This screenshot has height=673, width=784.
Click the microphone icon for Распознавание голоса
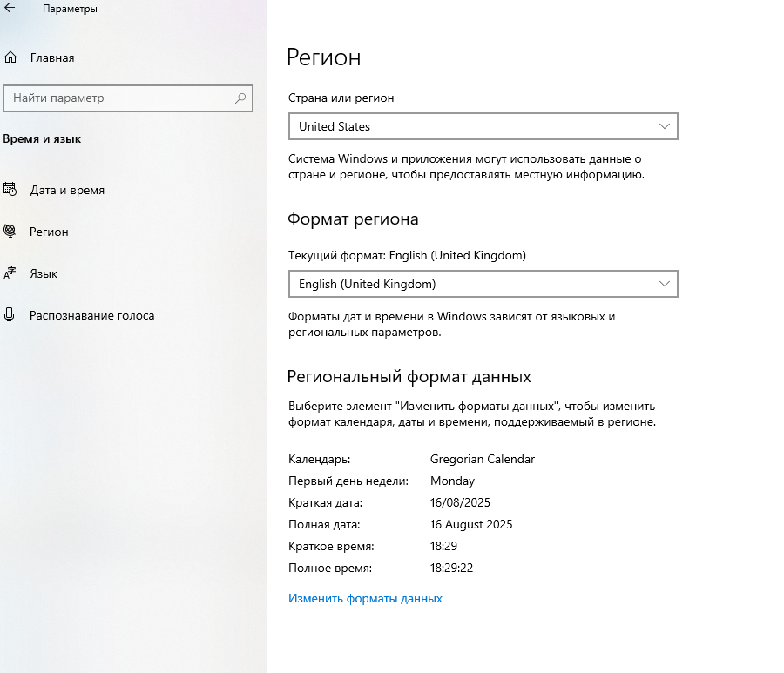10,315
